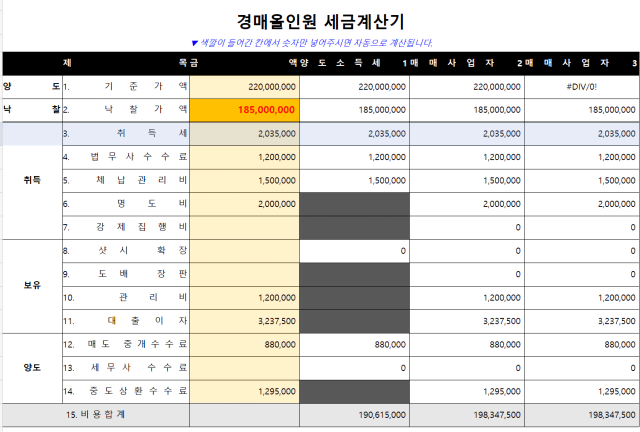Click the row label 4. 법무사수수료
This screenshot has height=432, width=640.
pos(126,157)
